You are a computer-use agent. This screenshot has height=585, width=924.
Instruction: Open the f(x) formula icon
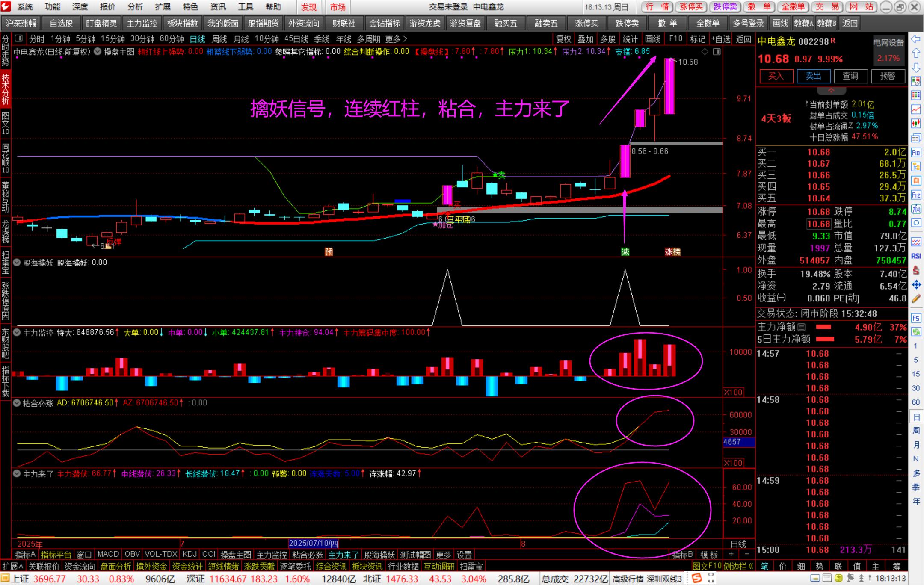click(x=916, y=209)
